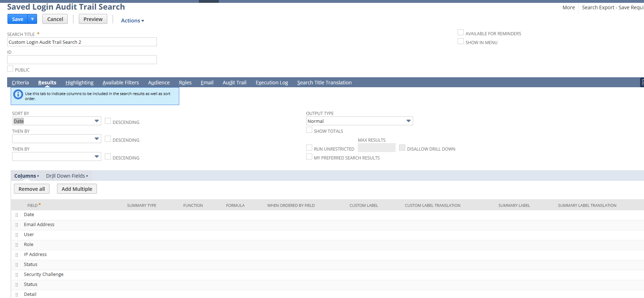Switch to the Criteria tab
Viewport: 644px width, 298px height.
(20, 83)
